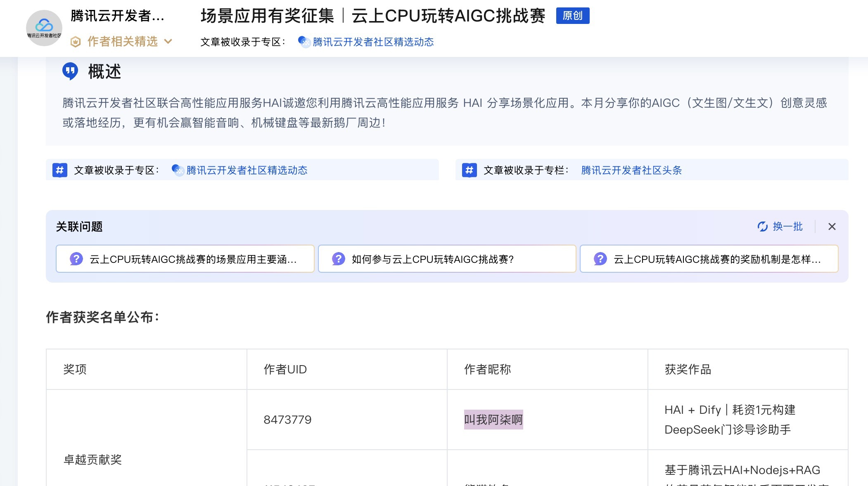
Task: Open the question 如何参与云上CPU玩转AIGC挑战赛
Action: click(x=432, y=259)
